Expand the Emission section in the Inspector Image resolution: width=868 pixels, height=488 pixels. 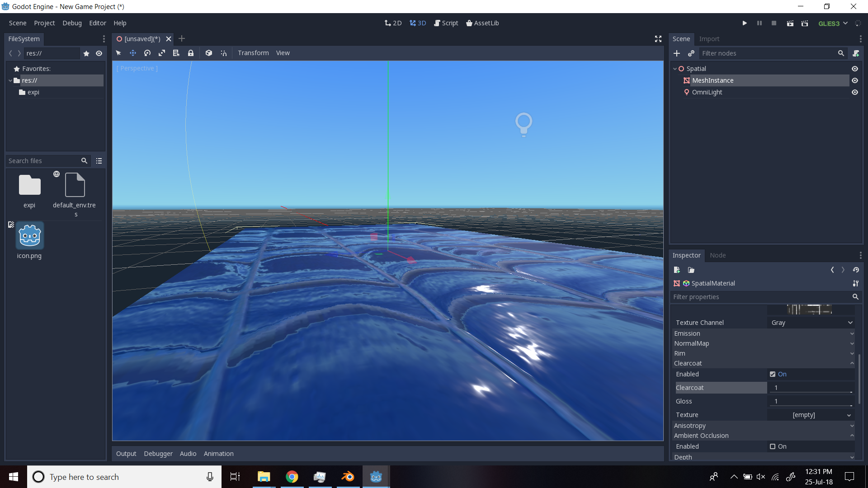click(763, 333)
